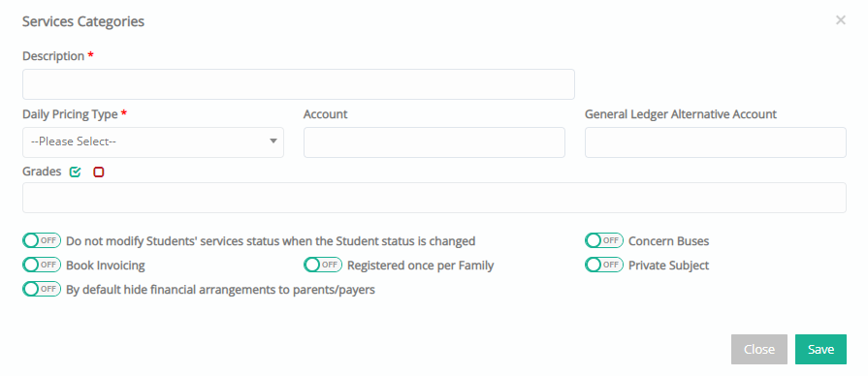Select all grades with the green check icon
Screen dimensions: 868x376
[75, 172]
